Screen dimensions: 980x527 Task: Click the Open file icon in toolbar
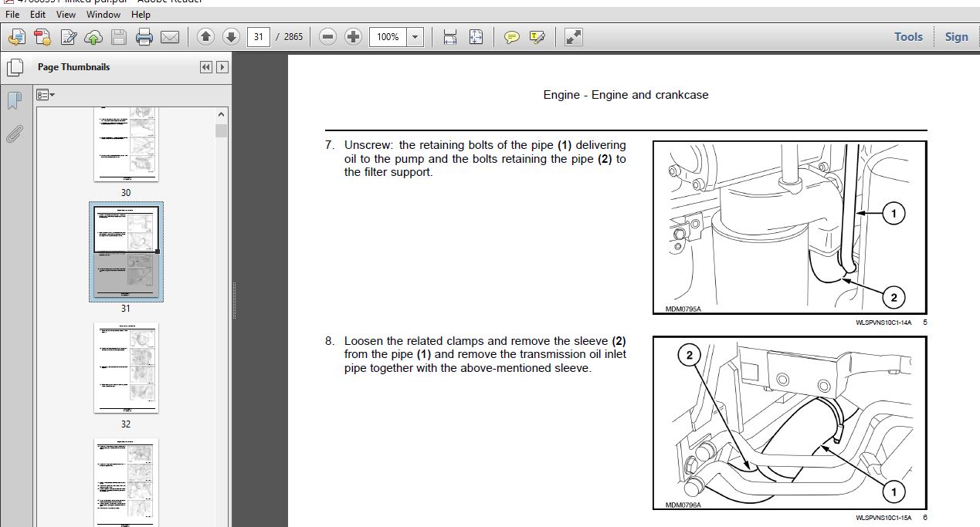coord(17,36)
